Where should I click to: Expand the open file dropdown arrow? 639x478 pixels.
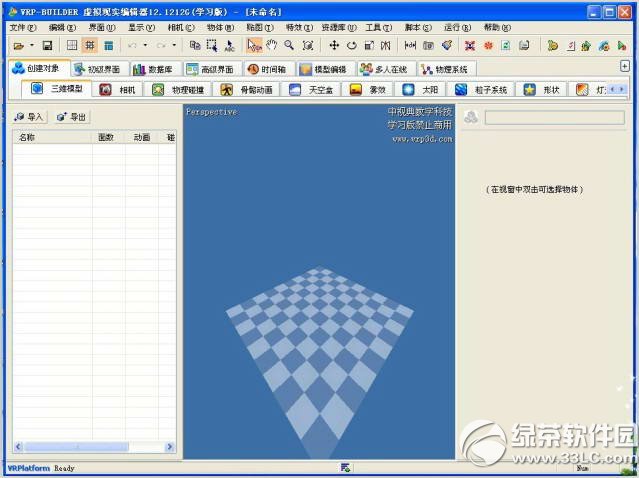32,45
